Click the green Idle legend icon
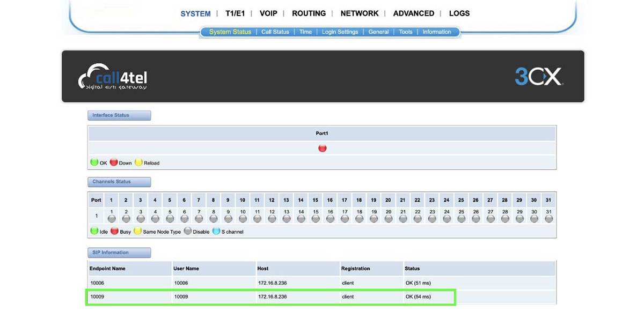The image size is (644, 311). 94,231
